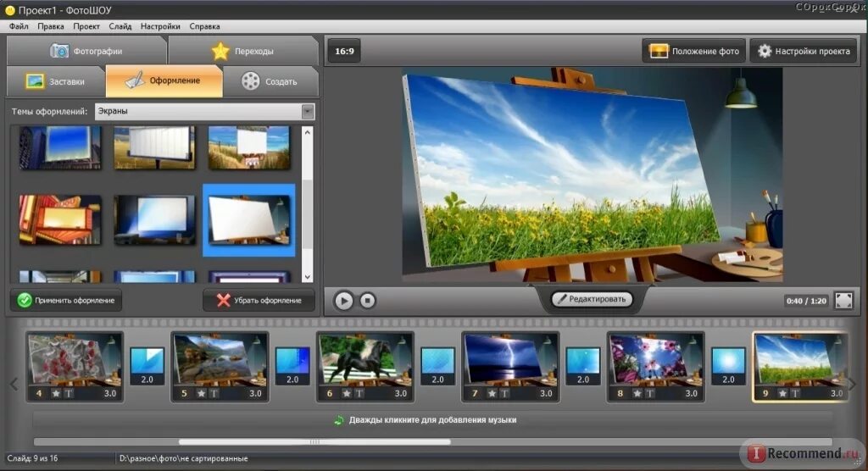The height and width of the screenshot is (471, 868).
Task: Select the transition between slides 5 and 6
Action: [x=292, y=366]
